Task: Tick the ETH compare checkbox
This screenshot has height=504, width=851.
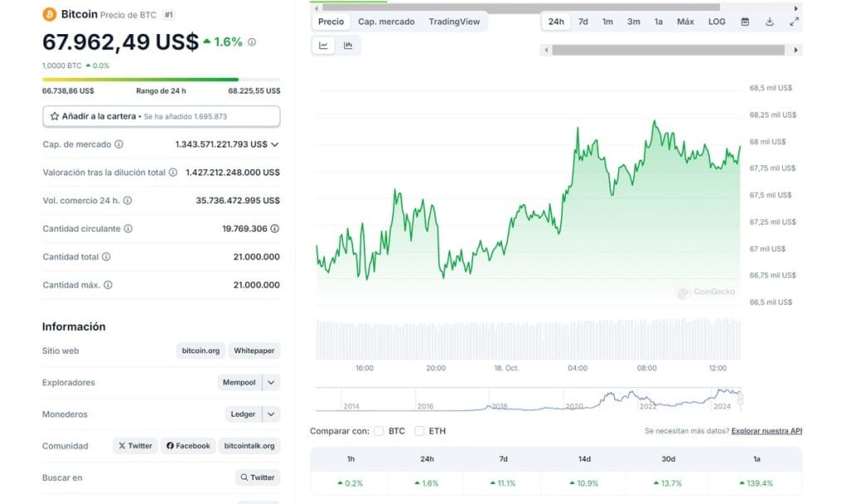Action: [x=419, y=431]
